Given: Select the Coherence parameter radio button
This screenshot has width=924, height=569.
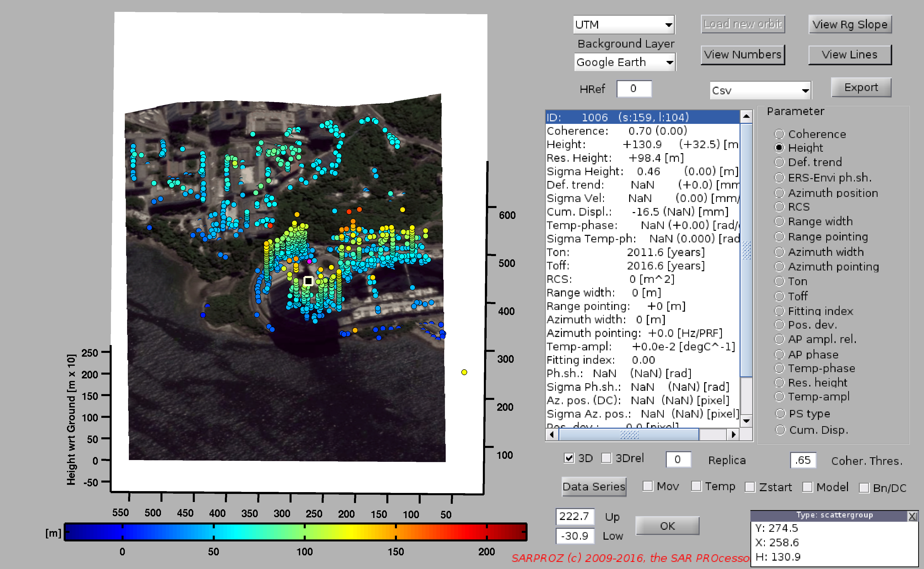Looking at the screenshot, I should point(779,134).
